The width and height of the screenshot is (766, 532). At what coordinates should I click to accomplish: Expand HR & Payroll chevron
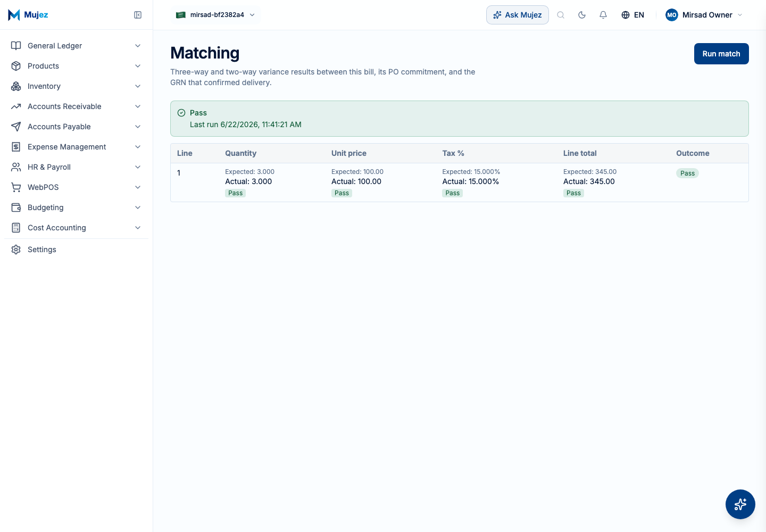click(138, 167)
